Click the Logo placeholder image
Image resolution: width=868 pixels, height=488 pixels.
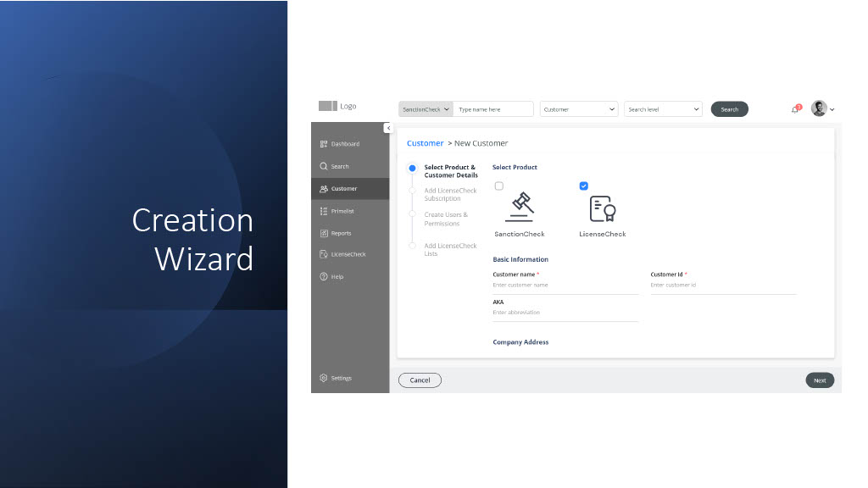pyautogui.click(x=328, y=106)
